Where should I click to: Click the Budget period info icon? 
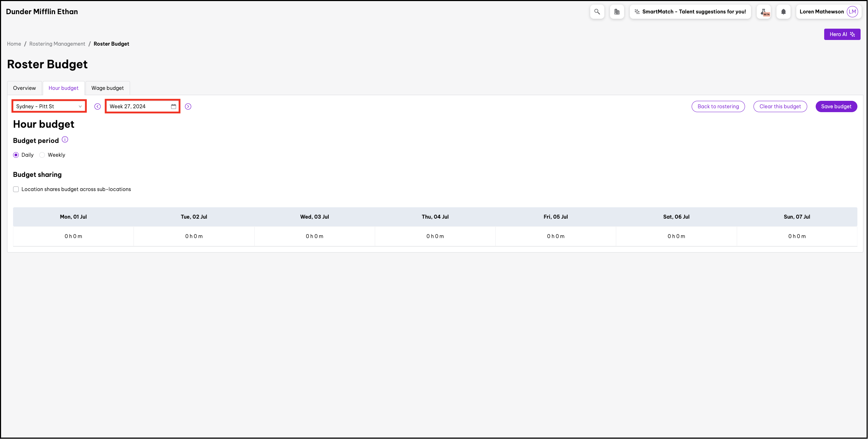pos(65,140)
